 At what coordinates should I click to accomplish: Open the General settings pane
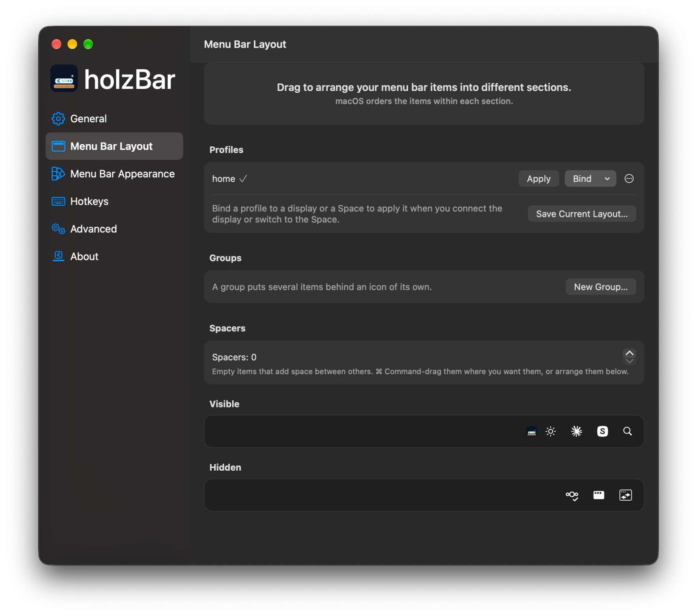coord(114,119)
